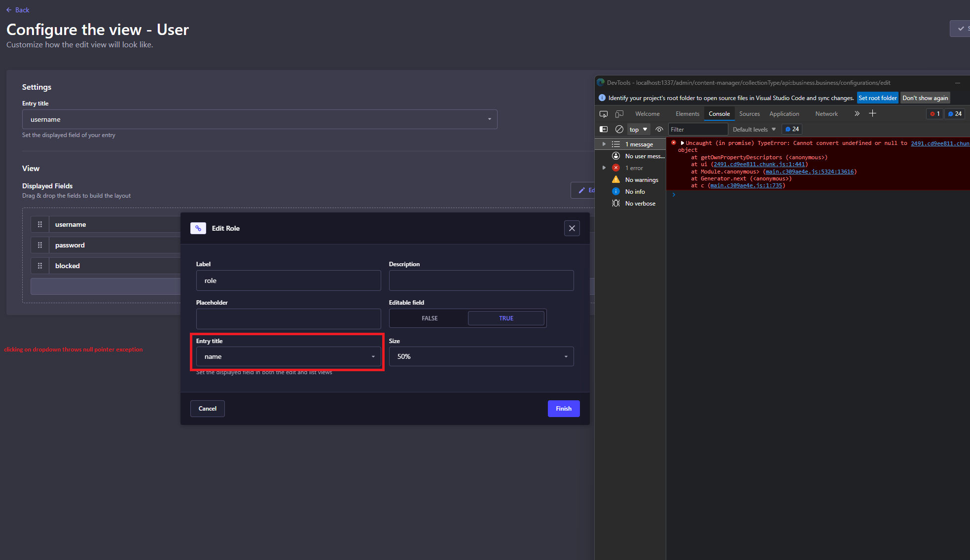This screenshot has width=970, height=560.
Task: Click the Finish button in Edit Role dialog
Action: pos(563,408)
